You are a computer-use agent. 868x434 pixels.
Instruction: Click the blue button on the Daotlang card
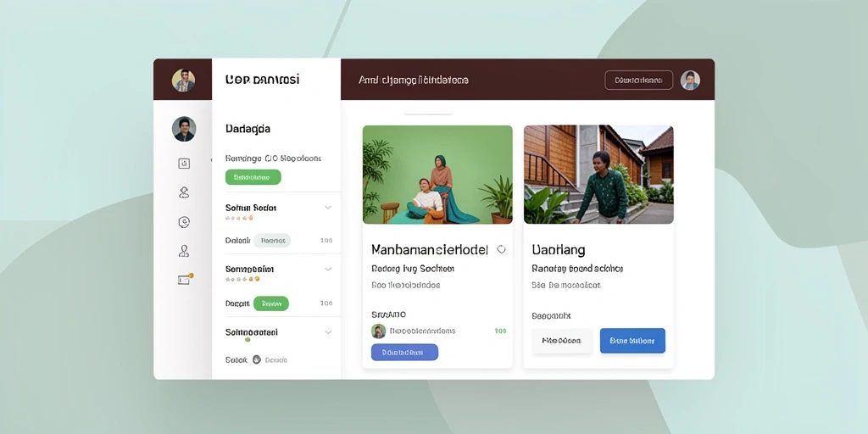tap(632, 341)
